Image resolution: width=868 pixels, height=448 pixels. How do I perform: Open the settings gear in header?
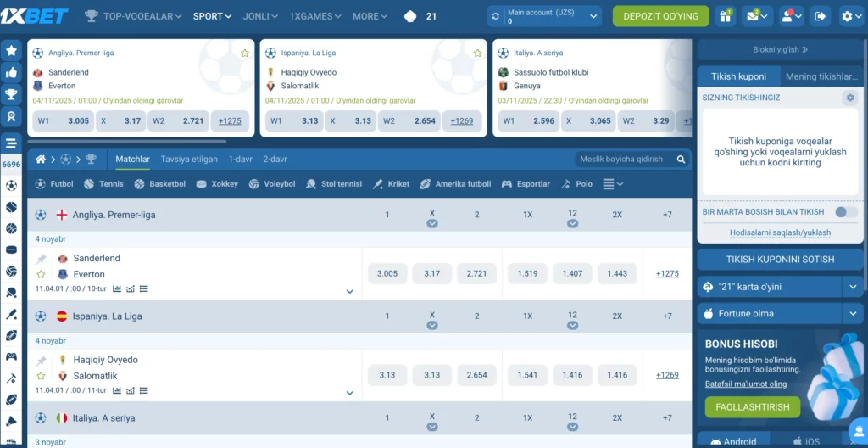tap(851, 16)
